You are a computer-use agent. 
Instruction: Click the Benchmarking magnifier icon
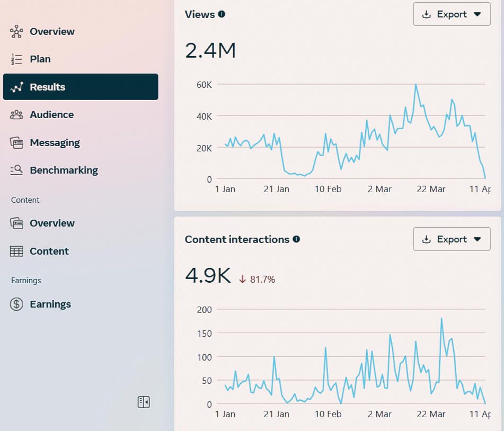tap(17, 170)
